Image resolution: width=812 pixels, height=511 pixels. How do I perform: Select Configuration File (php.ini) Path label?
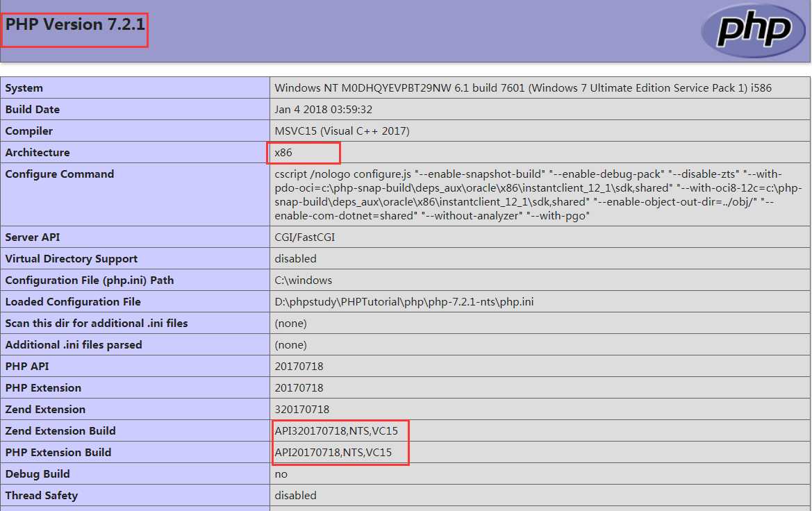[x=90, y=280]
